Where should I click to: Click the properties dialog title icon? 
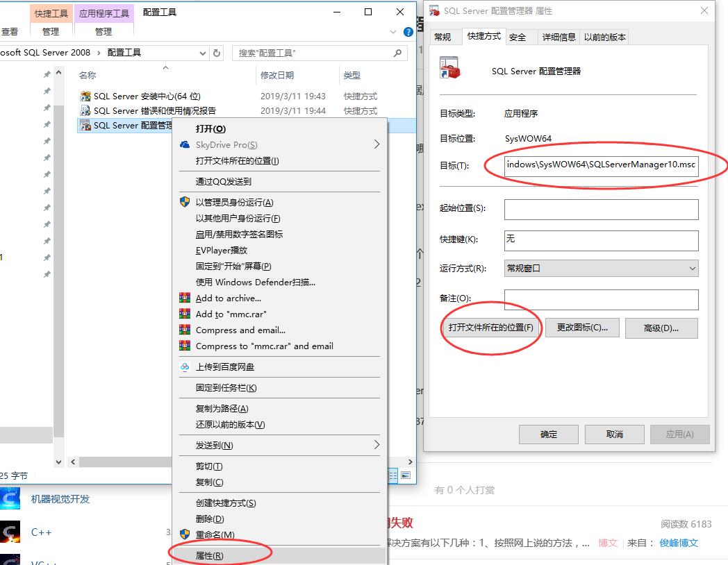(434, 10)
